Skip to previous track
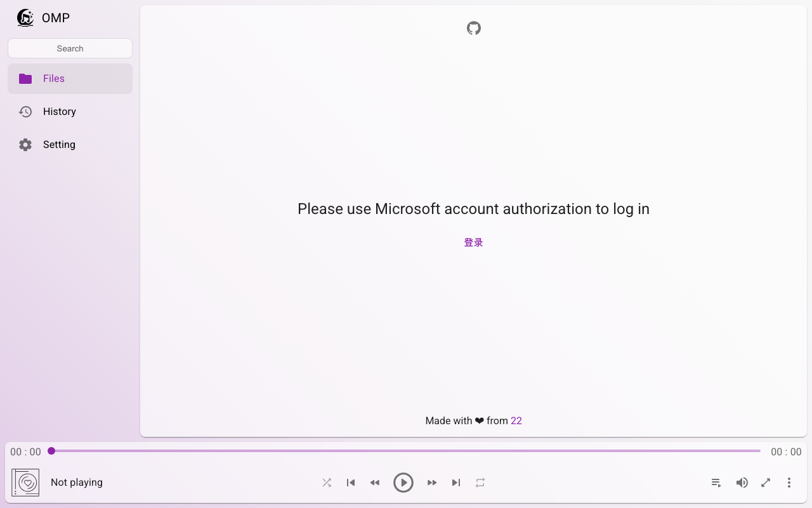Viewport: 812px width, 508px height. (x=351, y=483)
